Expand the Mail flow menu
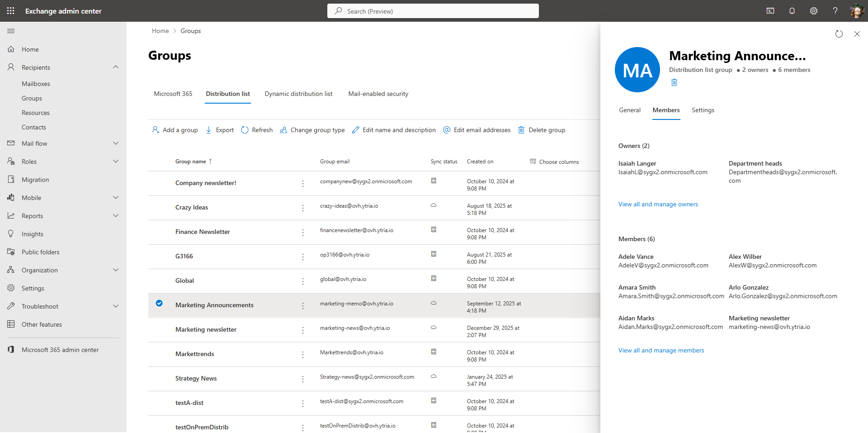Image resolution: width=868 pixels, height=433 pixels. point(116,143)
